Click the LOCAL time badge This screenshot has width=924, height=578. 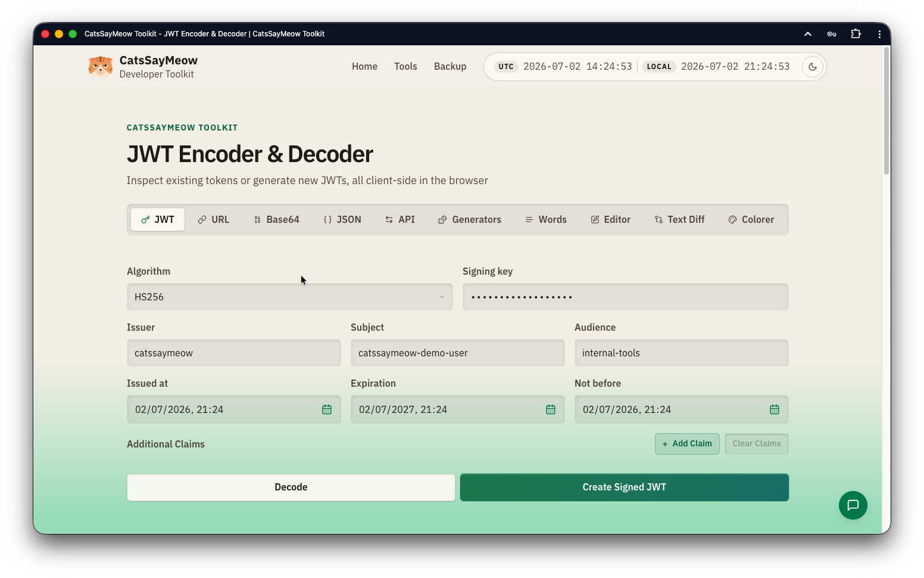click(659, 67)
